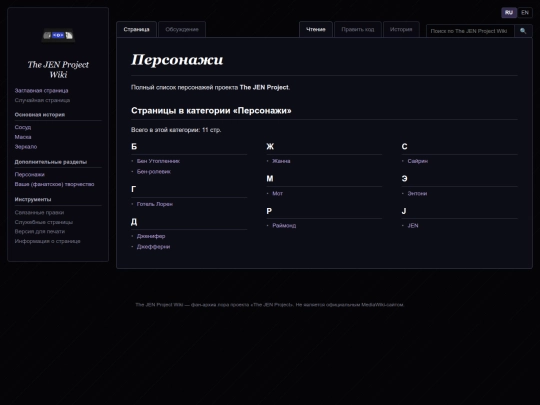Viewport: 540px width, 405px height.
Task: Open Служебные страницы link
Action: [43, 222]
